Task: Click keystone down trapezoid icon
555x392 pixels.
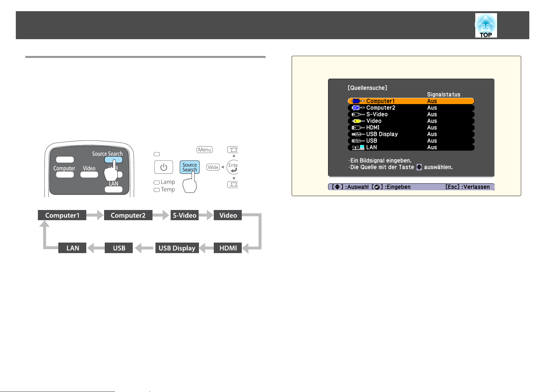Action: point(233,185)
